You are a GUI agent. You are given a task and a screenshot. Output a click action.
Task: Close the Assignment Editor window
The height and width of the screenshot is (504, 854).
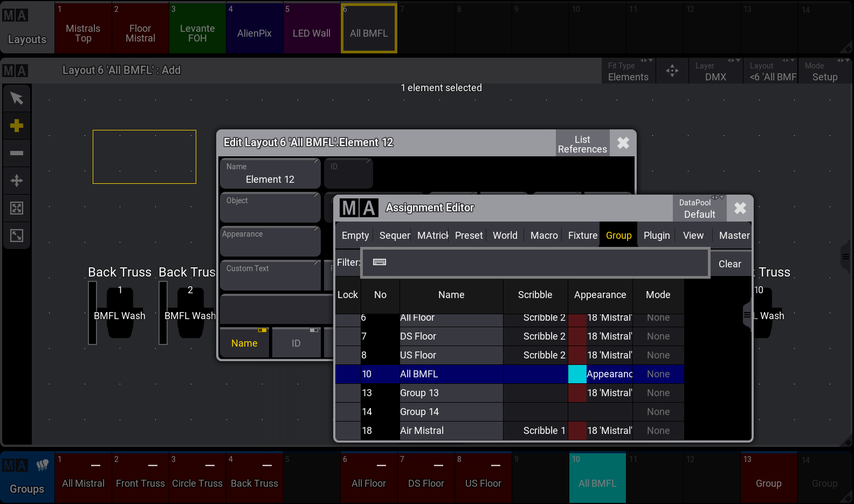(x=740, y=208)
